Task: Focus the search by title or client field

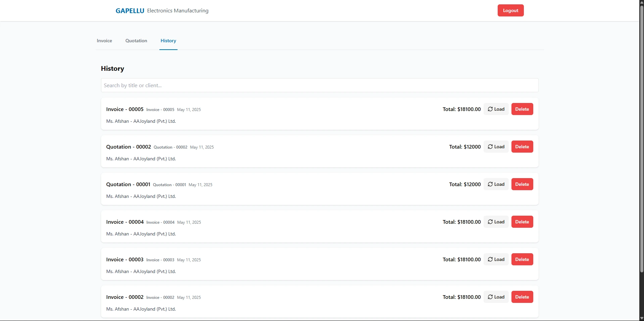Action: point(319,85)
